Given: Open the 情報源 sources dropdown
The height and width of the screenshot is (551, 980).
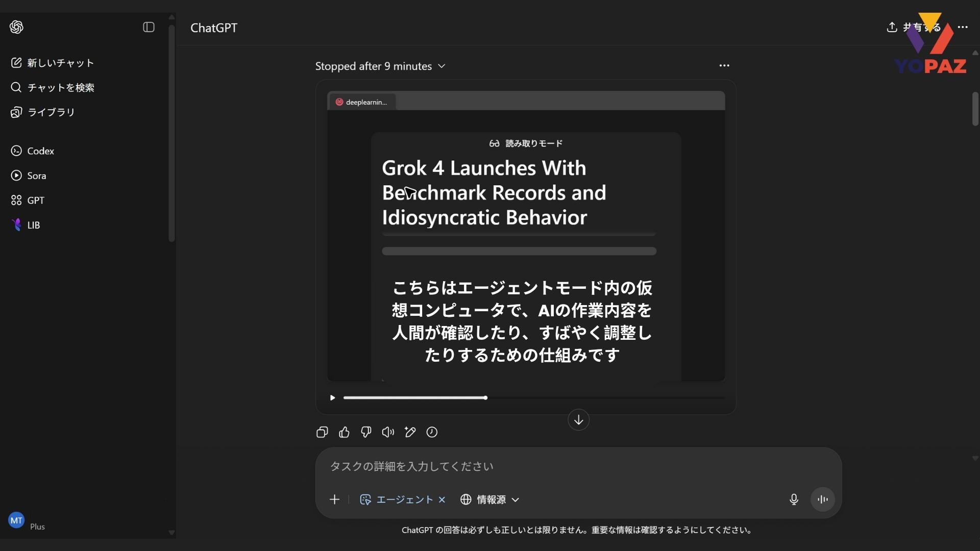Looking at the screenshot, I should (489, 499).
